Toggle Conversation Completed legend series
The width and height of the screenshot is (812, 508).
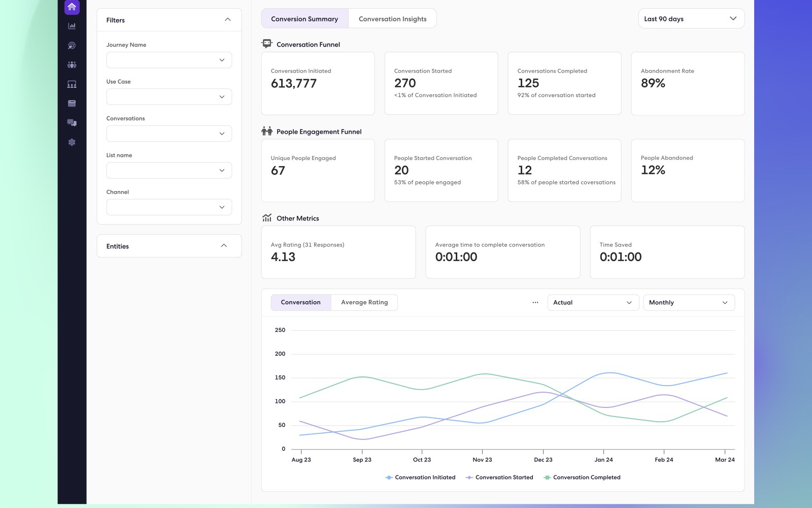[x=582, y=478]
